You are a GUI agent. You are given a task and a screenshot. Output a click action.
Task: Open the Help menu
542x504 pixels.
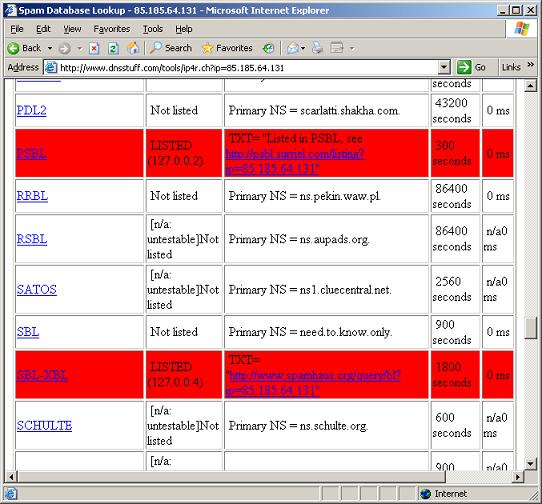(184, 29)
